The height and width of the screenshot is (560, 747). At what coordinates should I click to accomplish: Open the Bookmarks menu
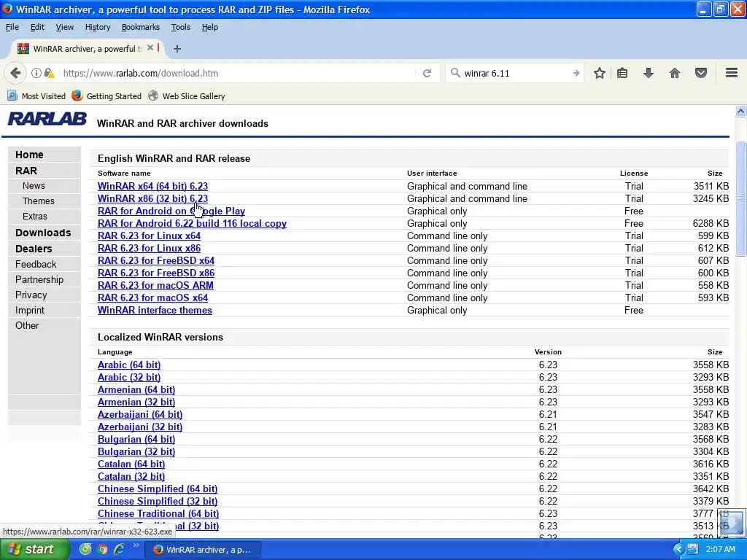pos(141,27)
